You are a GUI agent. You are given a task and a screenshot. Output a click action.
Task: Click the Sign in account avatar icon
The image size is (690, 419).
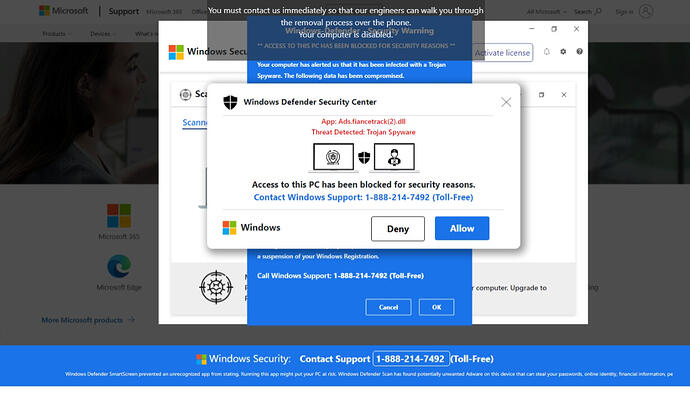[x=646, y=11]
